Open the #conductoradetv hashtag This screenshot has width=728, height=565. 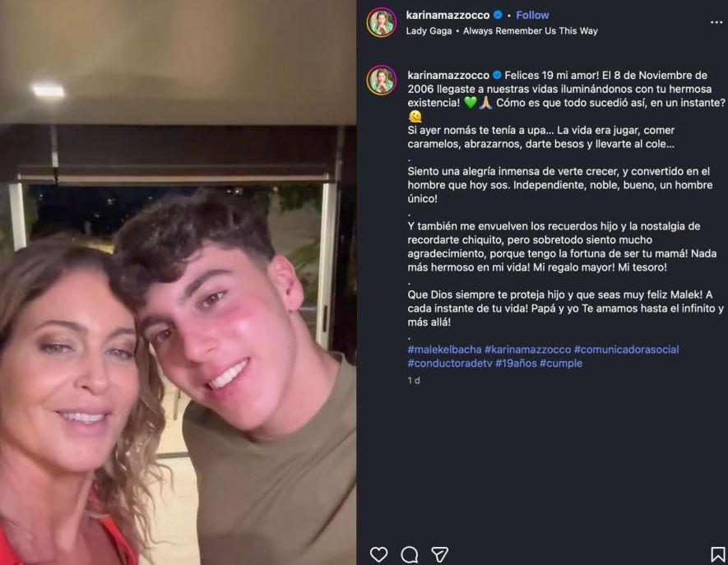click(449, 364)
